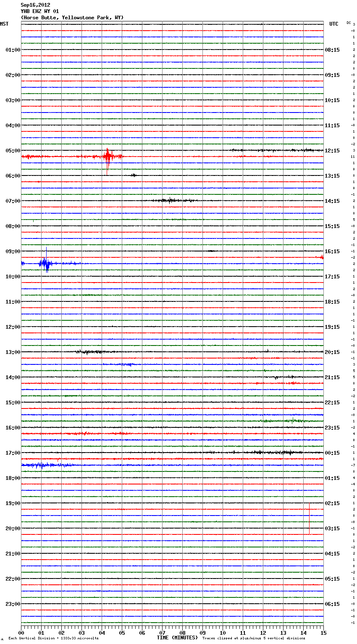Image resolution: width=357 pixels, height=644 pixels.
Task: Click the 06:15 UTC time label
Action: (x=332, y=604)
